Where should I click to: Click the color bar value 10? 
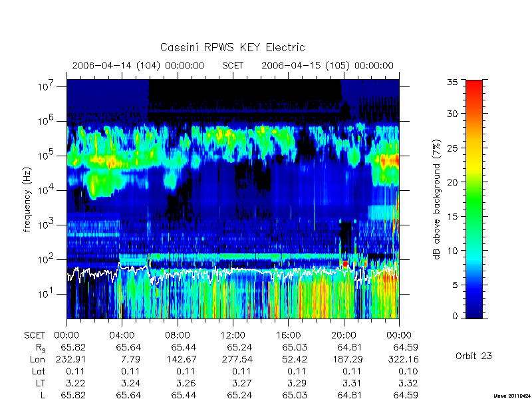click(453, 251)
